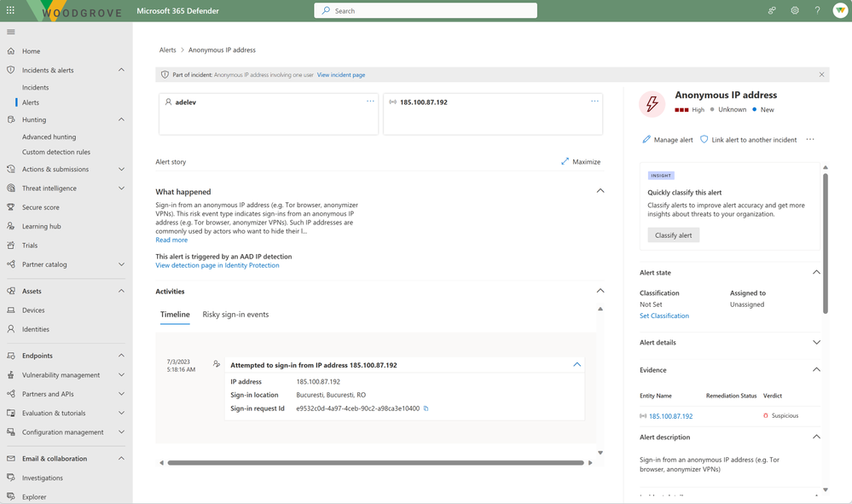Expand the Alert details section
The width and height of the screenshot is (852, 504).
coord(816,342)
